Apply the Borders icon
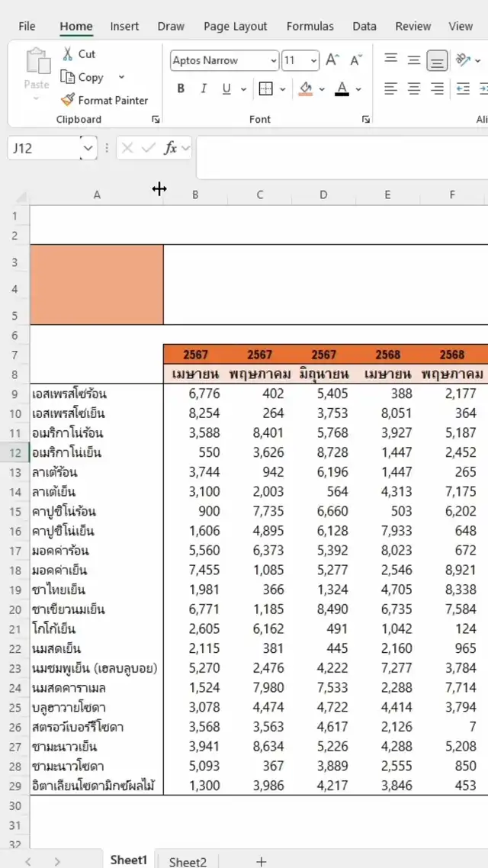Screen dimensions: 488x868 (265, 88)
